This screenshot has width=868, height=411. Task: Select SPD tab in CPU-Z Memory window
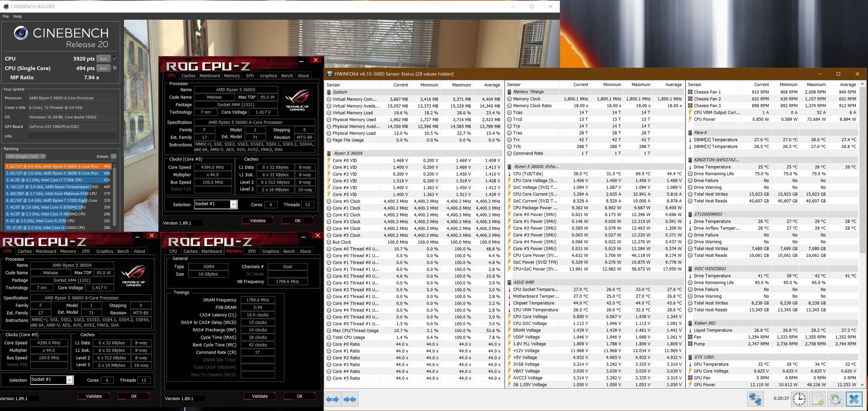tap(252, 251)
